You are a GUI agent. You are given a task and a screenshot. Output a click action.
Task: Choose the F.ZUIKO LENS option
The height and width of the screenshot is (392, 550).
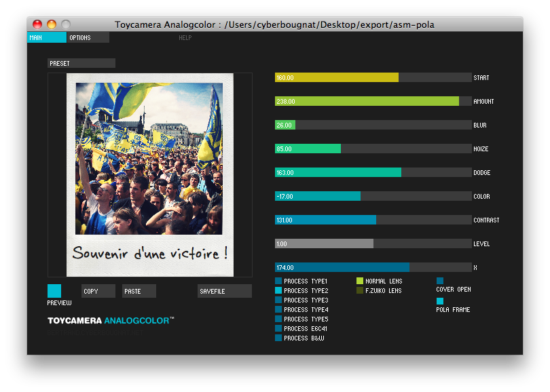coord(360,290)
